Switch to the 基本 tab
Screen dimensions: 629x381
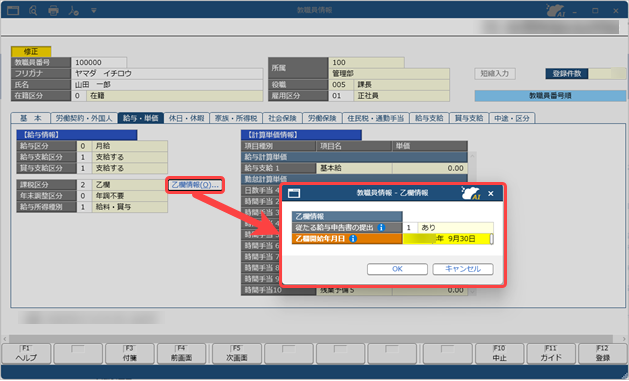[x=30, y=118]
